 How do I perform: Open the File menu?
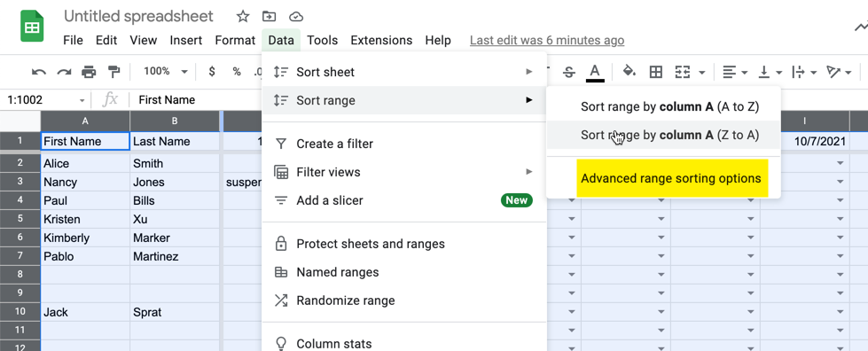[x=73, y=41]
